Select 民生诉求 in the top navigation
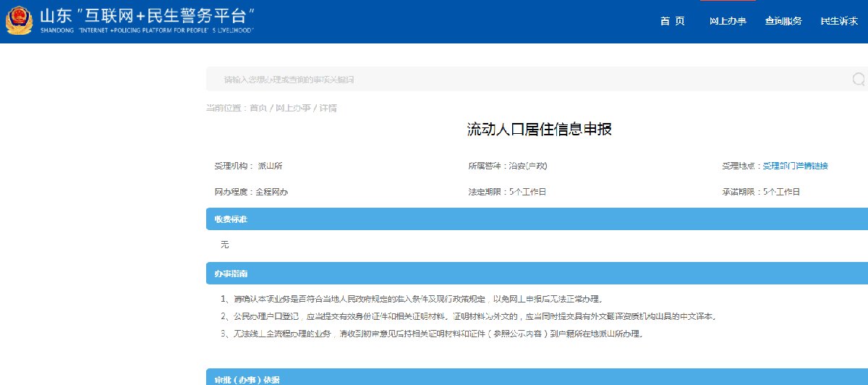868x385 pixels. tap(839, 21)
